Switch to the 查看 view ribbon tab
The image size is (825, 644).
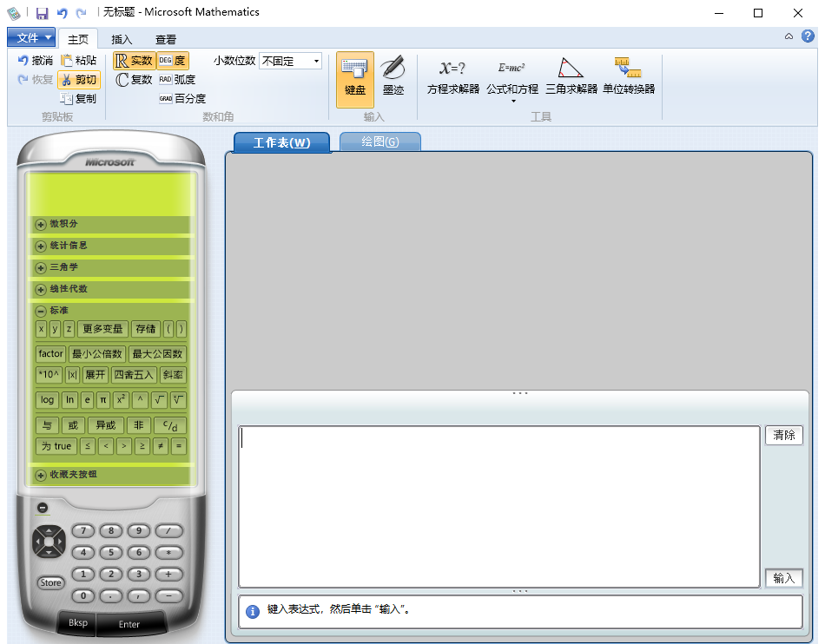[x=166, y=39]
